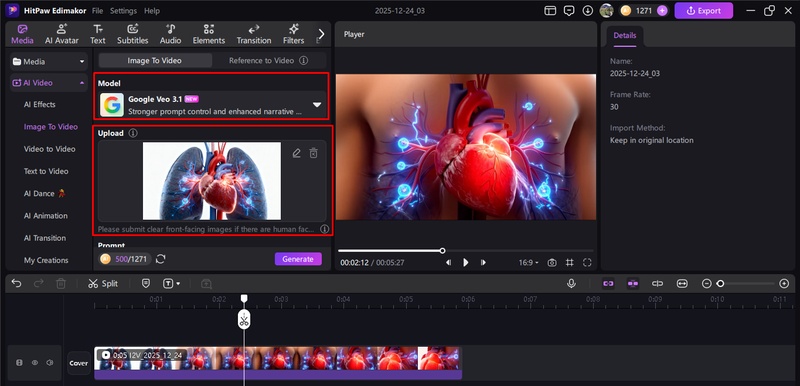Select AI Transition in sidebar
Image resolution: width=800 pixels, height=386 pixels.
pos(45,238)
